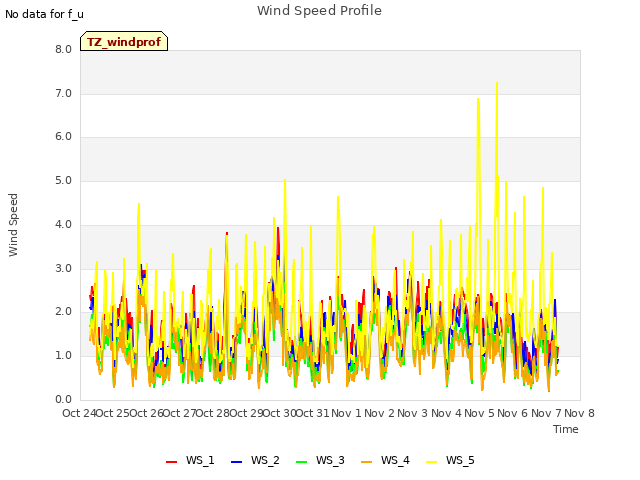Click the 6.0 y-axis tick label
The height and width of the screenshot is (480, 640).
coord(63,137)
